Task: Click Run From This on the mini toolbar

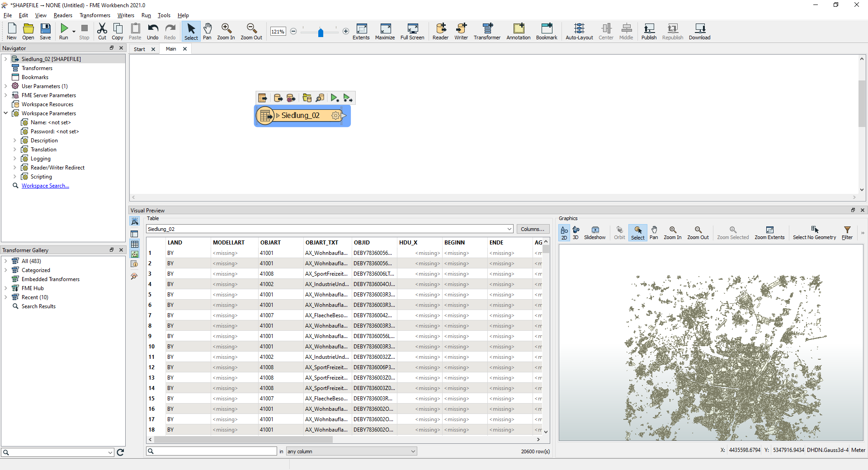Action: coord(347,98)
